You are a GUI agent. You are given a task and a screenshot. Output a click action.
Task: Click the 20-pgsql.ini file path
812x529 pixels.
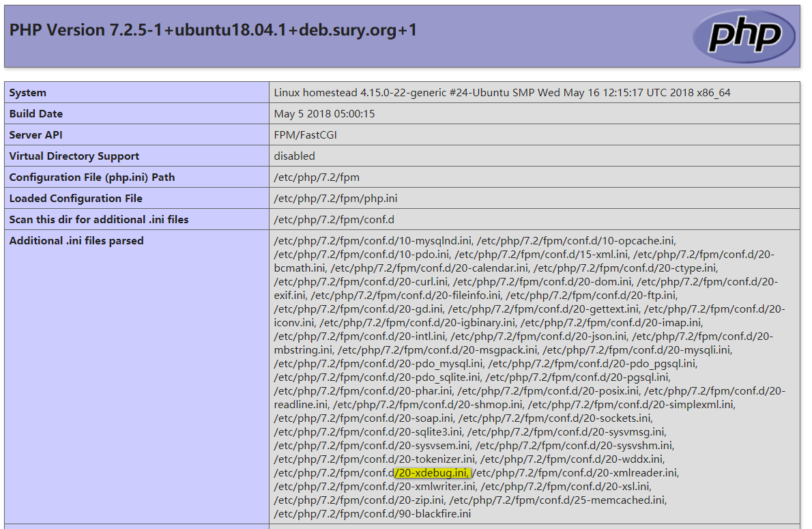[x=577, y=377]
